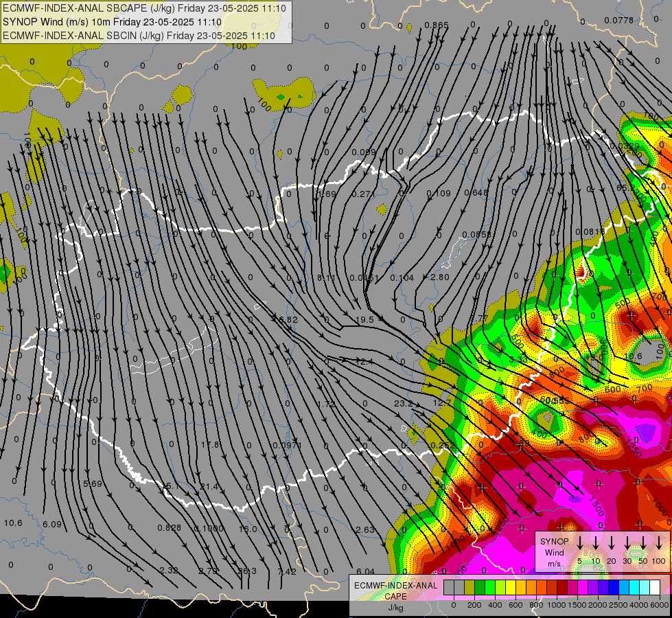The width and height of the screenshot is (672, 618).
Task: Select the dark red CAPE legend swatch
Action: 562,588
